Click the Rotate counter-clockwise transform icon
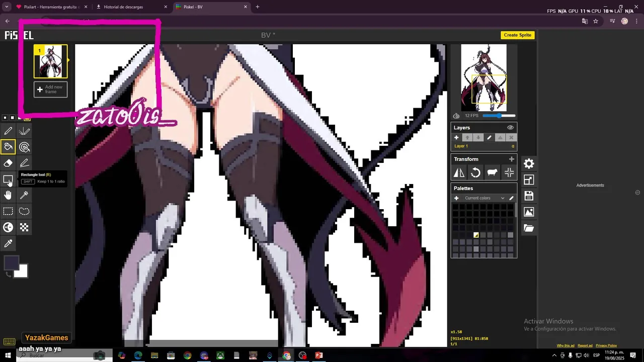Screen dimensions: 644x362 [x=475, y=173]
